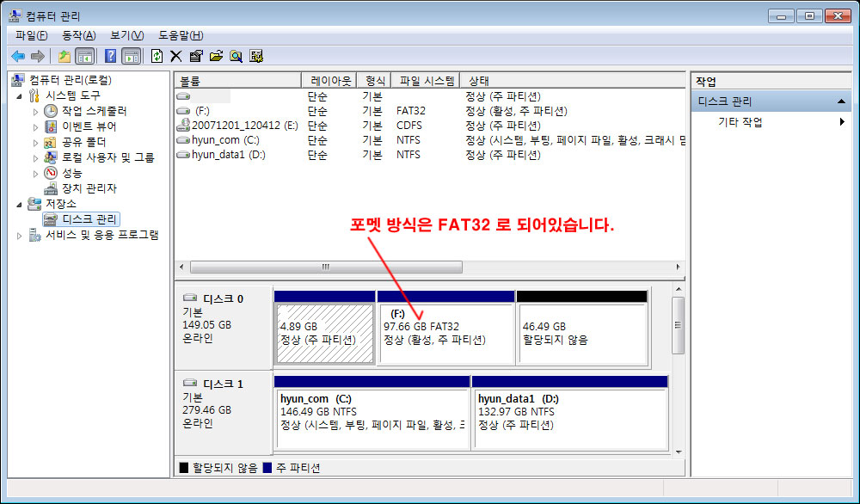Viewport: 860px width, 504px height.
Task: Select 이벤트 뷰어 tree item
Action: pos(89,126)
